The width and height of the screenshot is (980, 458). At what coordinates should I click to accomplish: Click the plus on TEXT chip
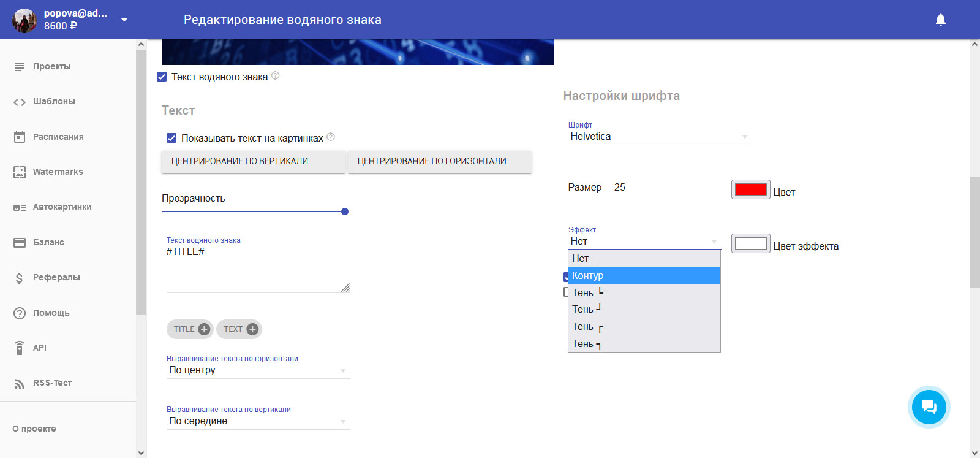coord(252,329)
